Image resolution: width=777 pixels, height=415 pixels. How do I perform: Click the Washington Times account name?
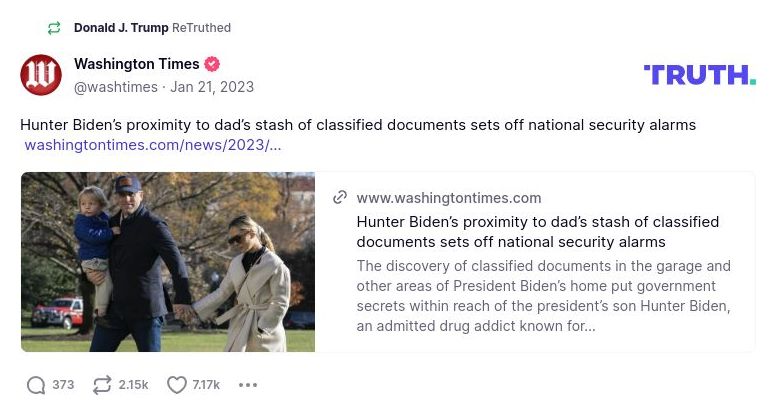[x=136, y=64]
